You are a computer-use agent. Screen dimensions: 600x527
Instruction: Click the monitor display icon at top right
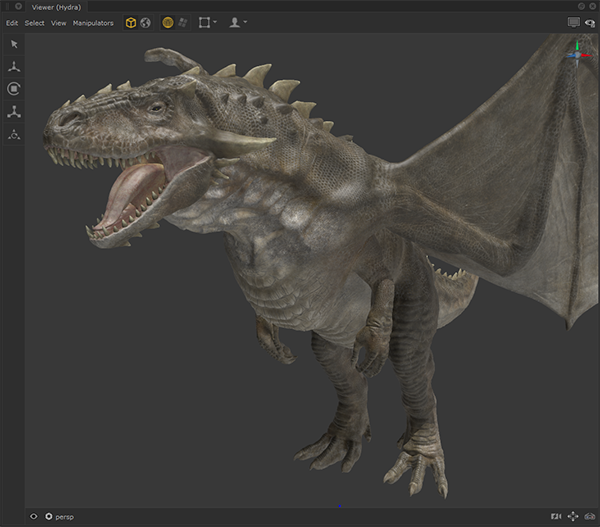tap(573, 22)
